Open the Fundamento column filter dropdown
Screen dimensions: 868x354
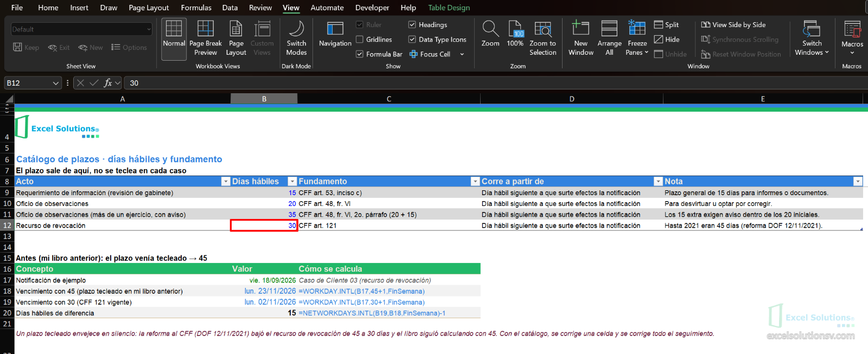[x=475, y=182]
